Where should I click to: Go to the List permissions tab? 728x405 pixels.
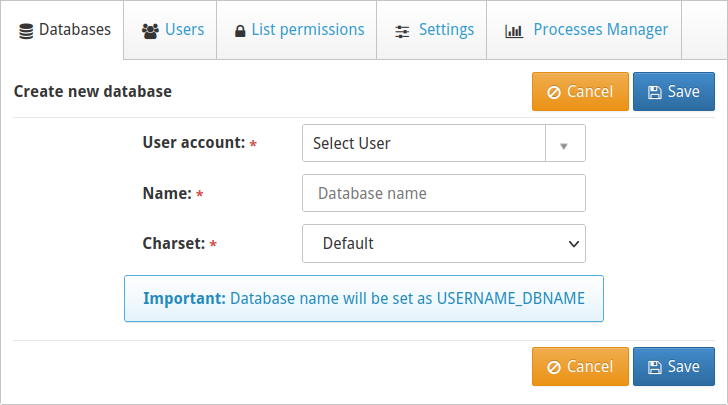(x=299, y=30)
